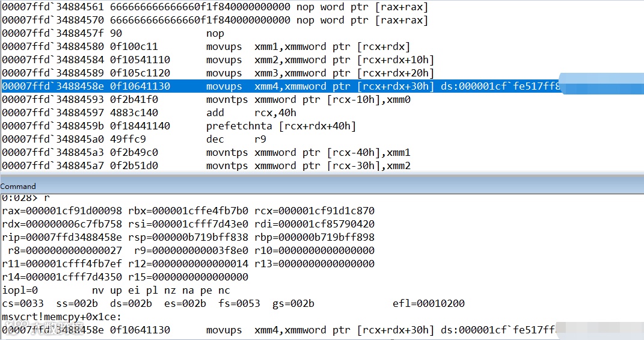Image resolution: width=644 pixels, height=340 pixels.
Task: Select movntps [rcx-30h],xmm2 line
Action: tap(206, 165)
